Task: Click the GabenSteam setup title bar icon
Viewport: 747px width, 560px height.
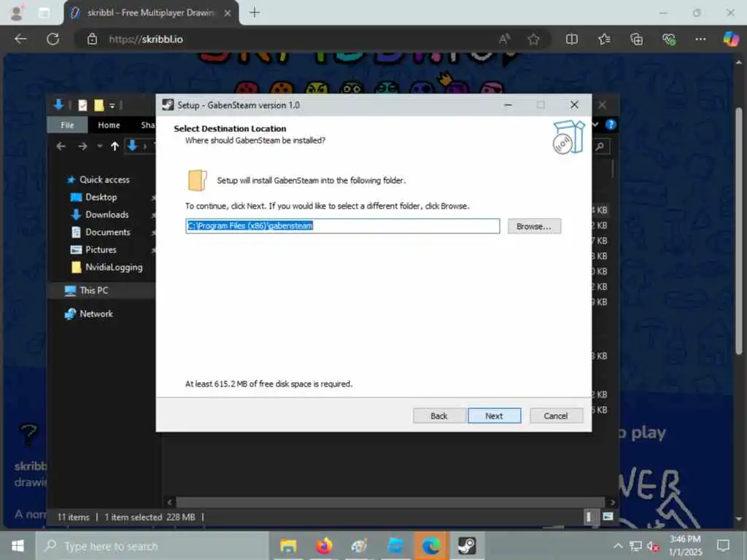Action: tap(168, 105)
